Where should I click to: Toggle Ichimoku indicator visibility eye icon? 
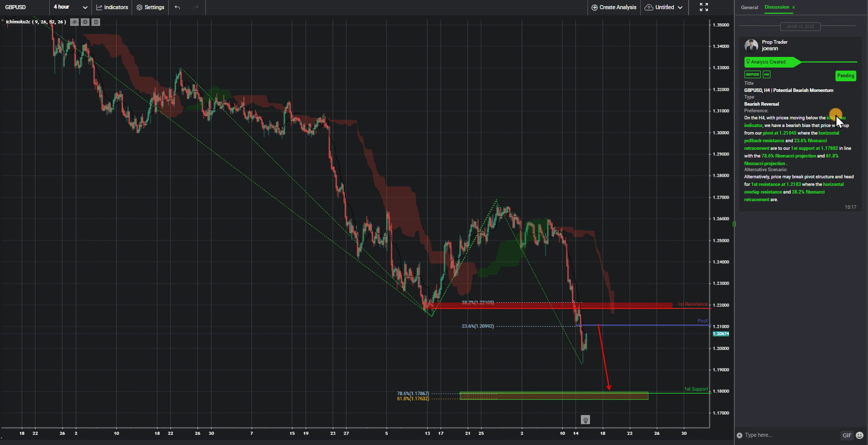pos(74,22)
